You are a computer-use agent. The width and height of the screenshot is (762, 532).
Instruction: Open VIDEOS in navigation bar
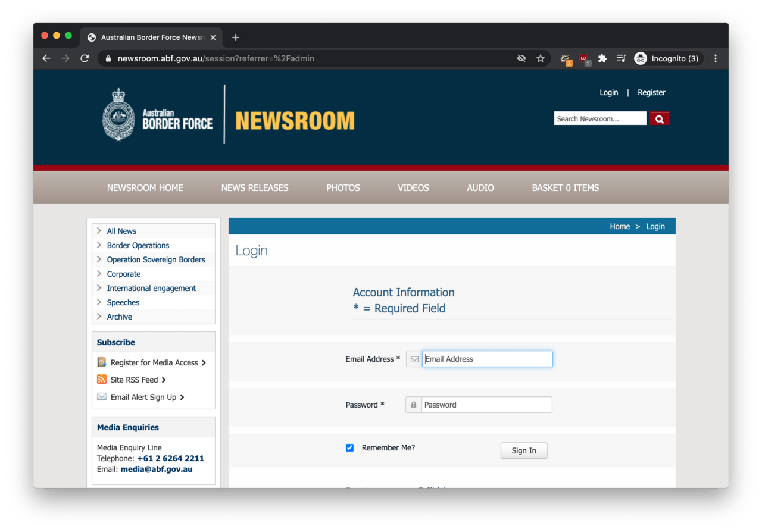[x=413, y=187]
